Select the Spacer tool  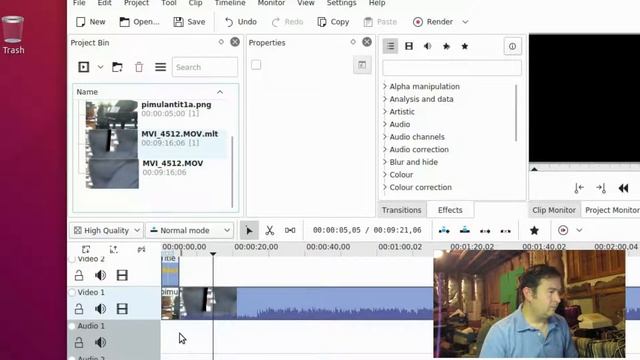tap(290, 231)
